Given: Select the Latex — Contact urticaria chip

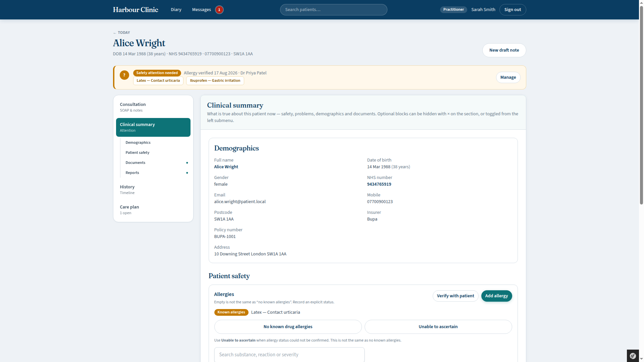Looking at the screenshot, I should point(158,81).
